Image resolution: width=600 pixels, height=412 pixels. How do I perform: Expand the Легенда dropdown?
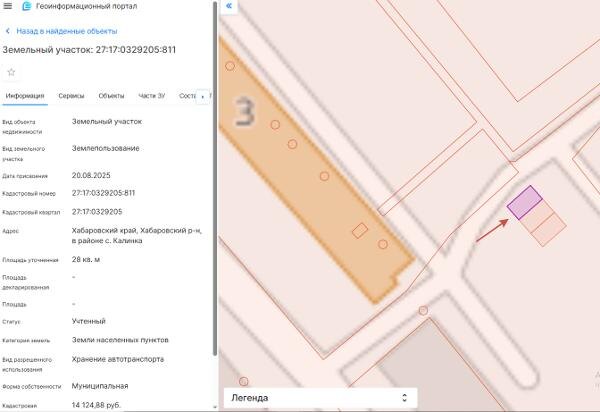(x=320, y=398)
